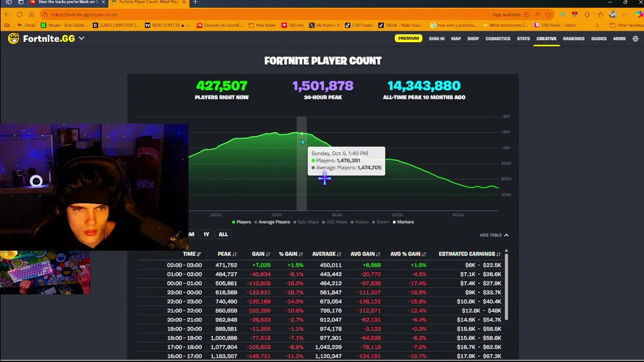Image resolution: width=644 pixels, height=362 pixels.
Task: Select the ALL time range button
Action: coord(223,234)
